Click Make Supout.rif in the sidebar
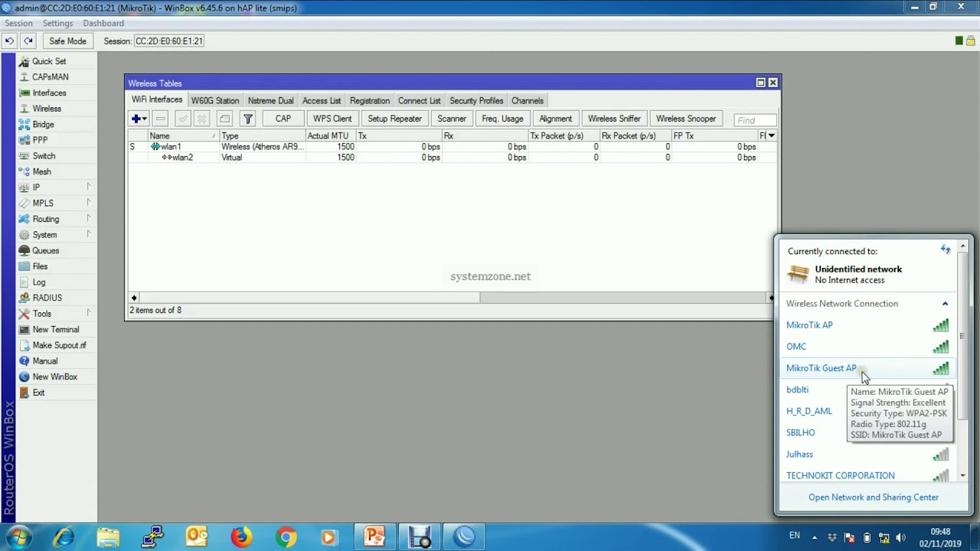 [59, 345]
